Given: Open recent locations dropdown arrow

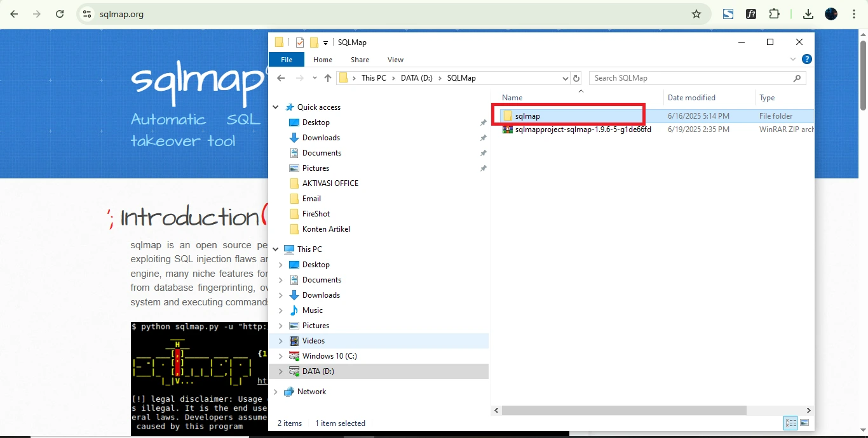Looking at the screenshot, I should click(x=315, y=78).
